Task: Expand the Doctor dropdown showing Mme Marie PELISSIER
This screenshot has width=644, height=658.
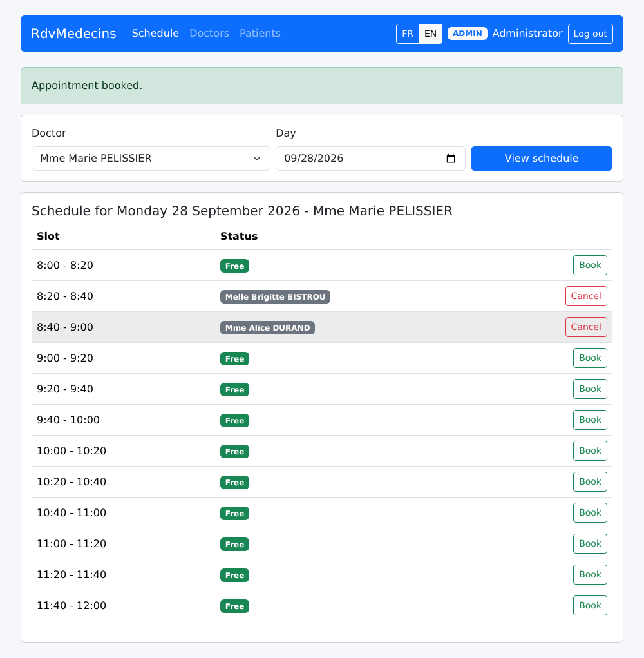Action: click(151, 158)
